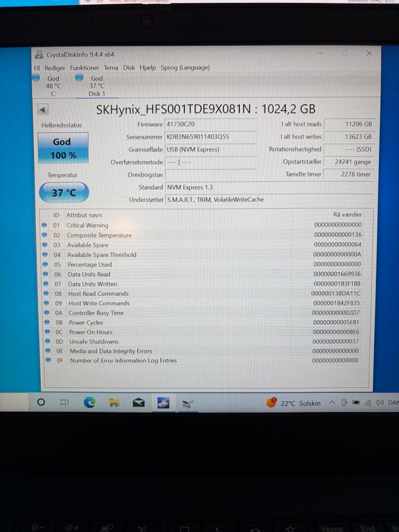Click the status dot beside Critical Warning
This screenshot has width=399, height=532.
click(x=44, y=225)
